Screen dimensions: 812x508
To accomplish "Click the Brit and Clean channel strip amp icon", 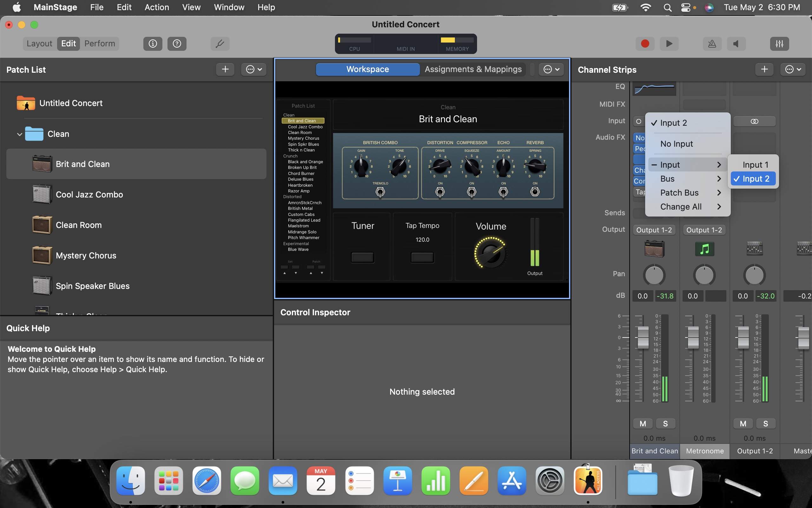I will pos(654,249).
